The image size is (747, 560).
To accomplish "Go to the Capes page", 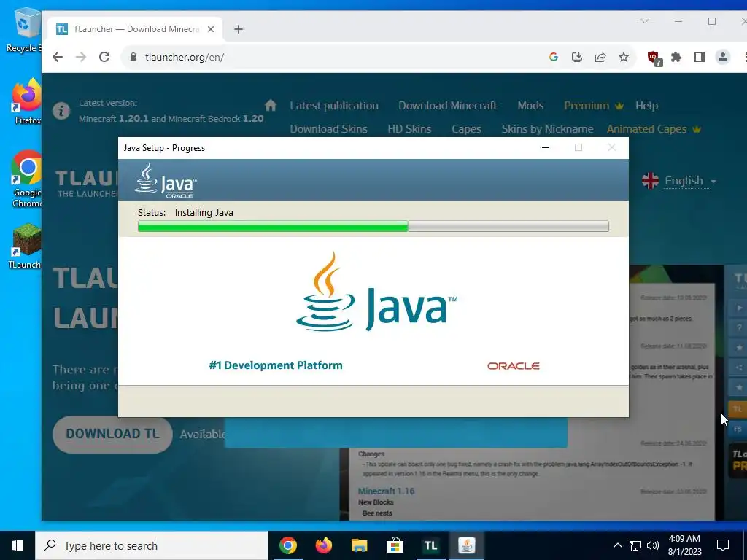I will (x=466, y=129).
